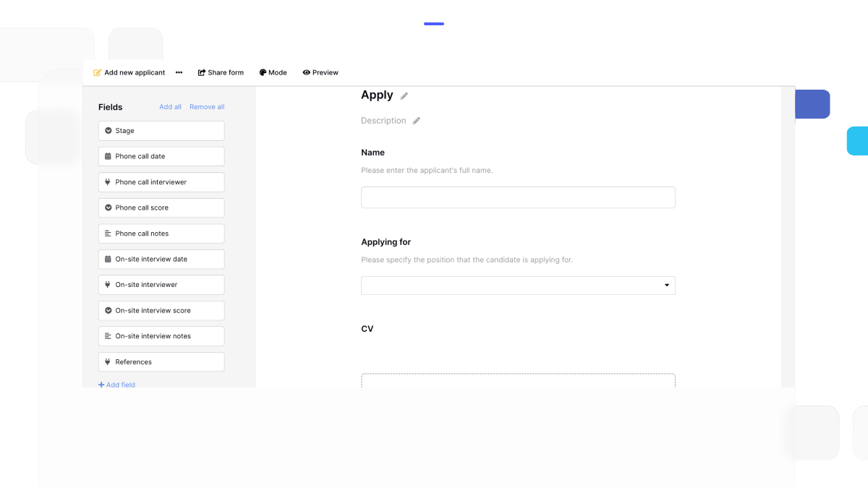Click the pencil icon beside Apply title
The image size is (868, 488).
coord(404,96)
